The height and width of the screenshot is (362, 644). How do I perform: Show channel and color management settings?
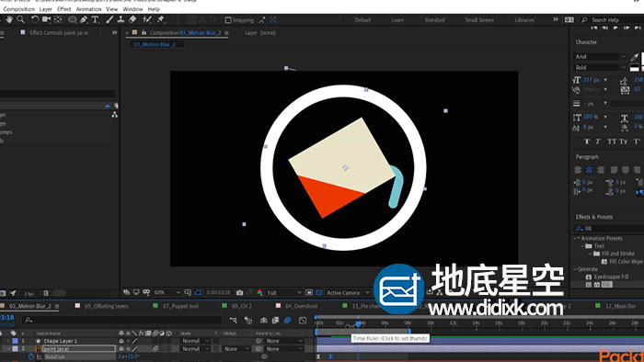click(259, 292)
